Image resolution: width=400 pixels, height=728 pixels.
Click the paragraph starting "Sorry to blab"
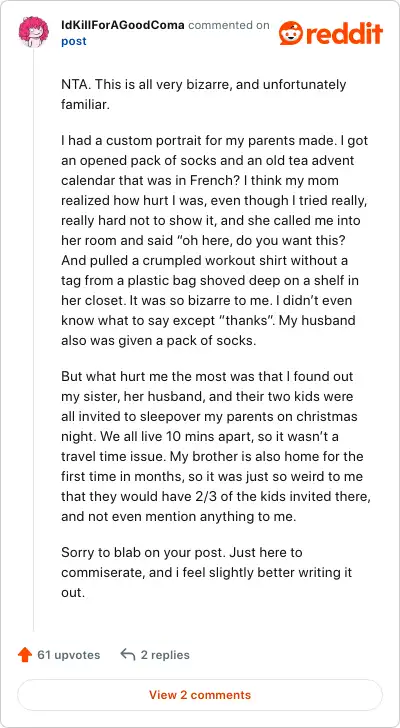coord(206,572)
